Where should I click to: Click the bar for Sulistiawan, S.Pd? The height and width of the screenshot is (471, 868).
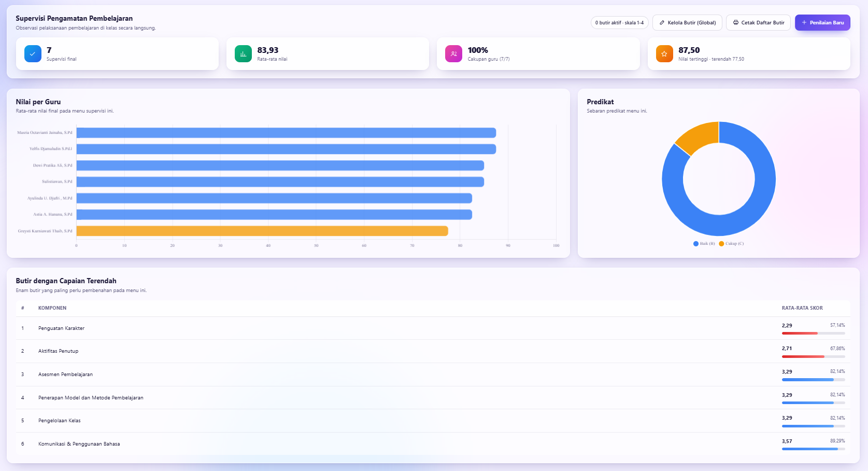coord(280,182)
